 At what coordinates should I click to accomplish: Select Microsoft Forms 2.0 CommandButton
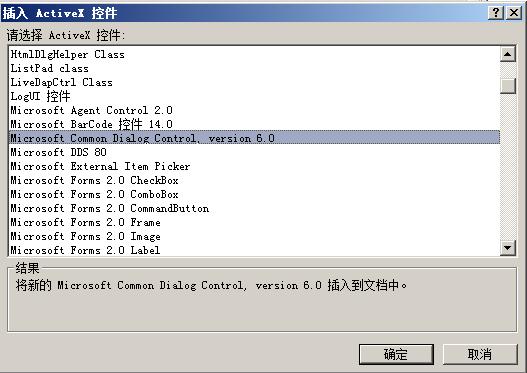(x=254, y=208)
